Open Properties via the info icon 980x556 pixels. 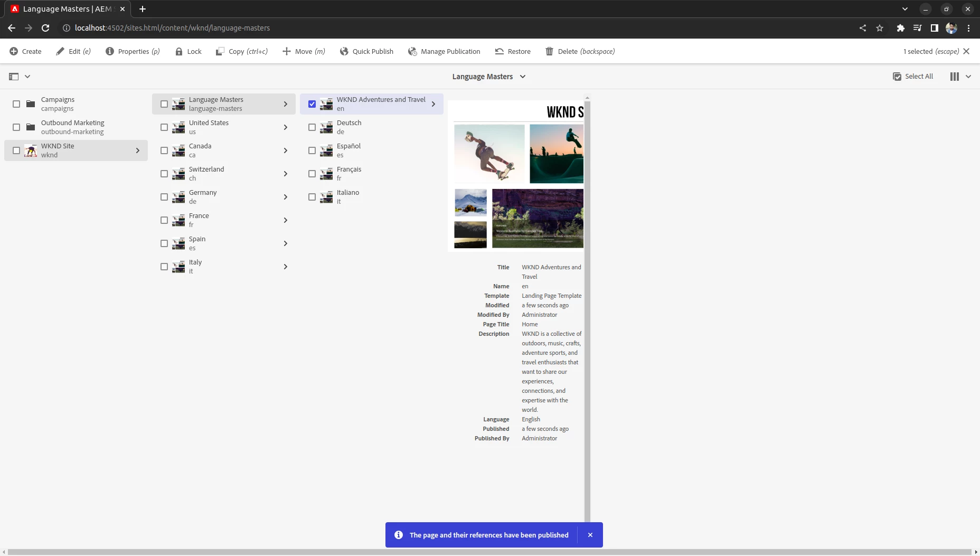(110, 51)
